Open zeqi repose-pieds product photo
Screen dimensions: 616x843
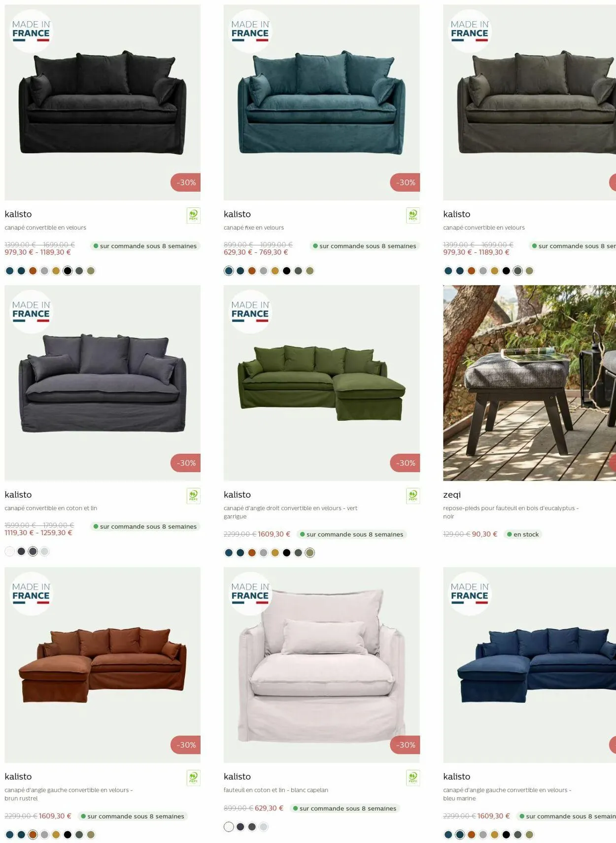tap(529, 383)
